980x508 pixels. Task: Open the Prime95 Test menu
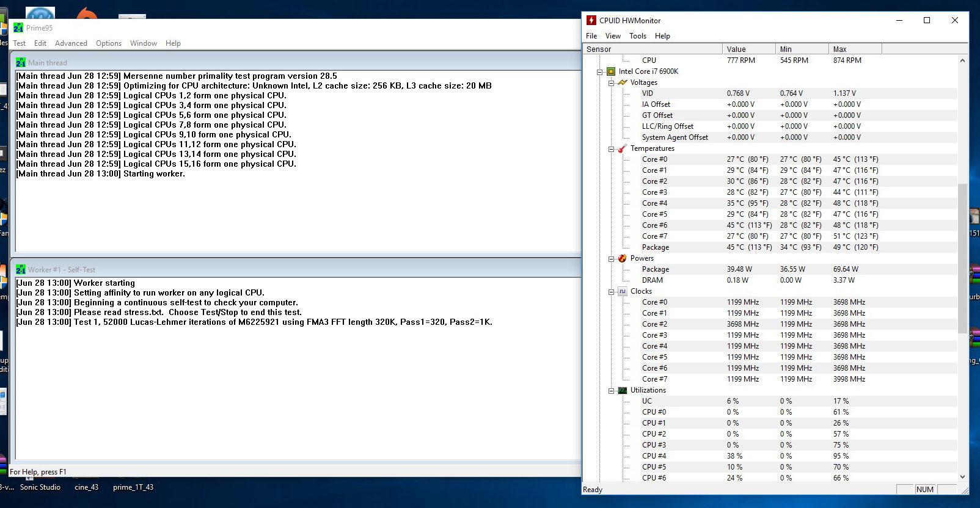pyautogui.click(x=20, y=43)
